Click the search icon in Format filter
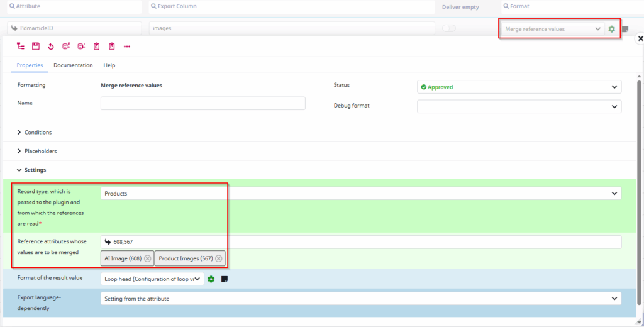The width and height of the screenshot is (644, 327). 506,6
